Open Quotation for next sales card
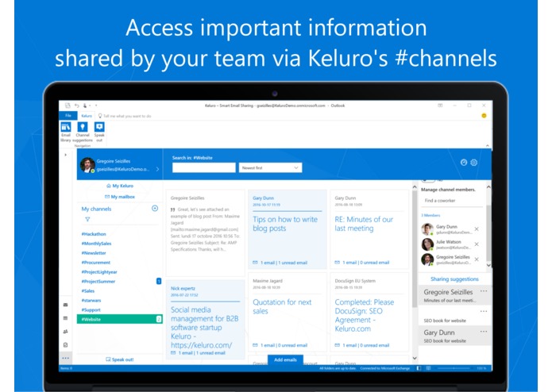Viewport: 552px width, 392px height. [288, 312]
